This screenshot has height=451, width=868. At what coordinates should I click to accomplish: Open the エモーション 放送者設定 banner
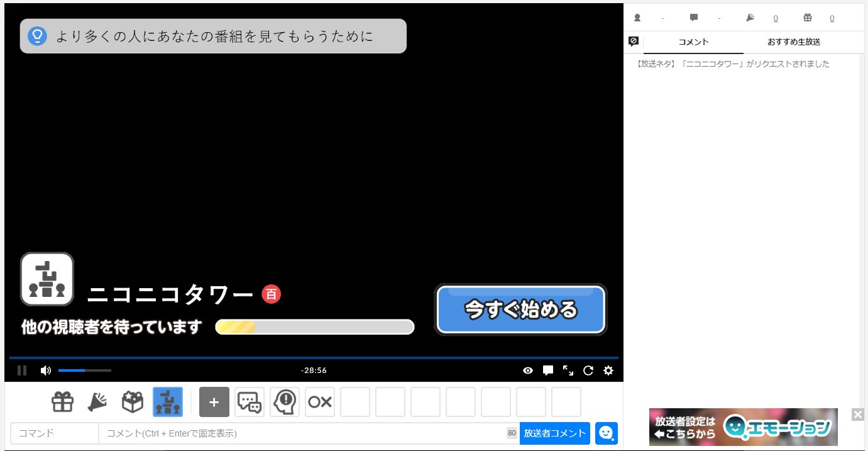(744, 427)
